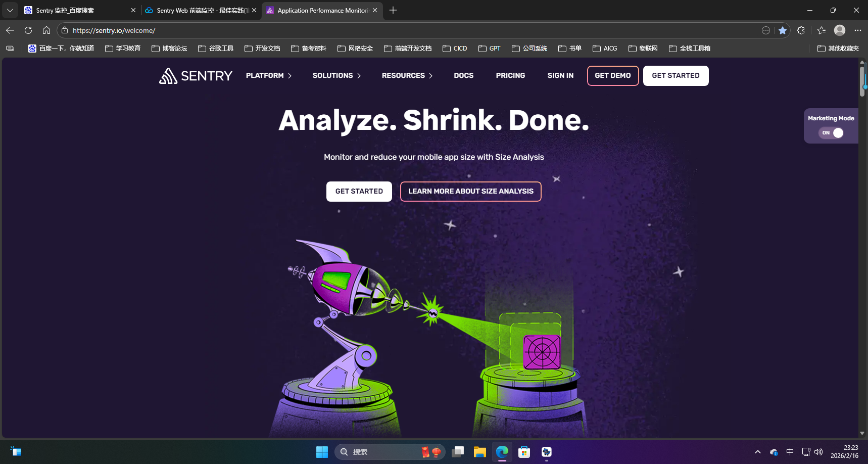
Task: Open 前端开发文档 bookmark folder
Action: point(408,49)
